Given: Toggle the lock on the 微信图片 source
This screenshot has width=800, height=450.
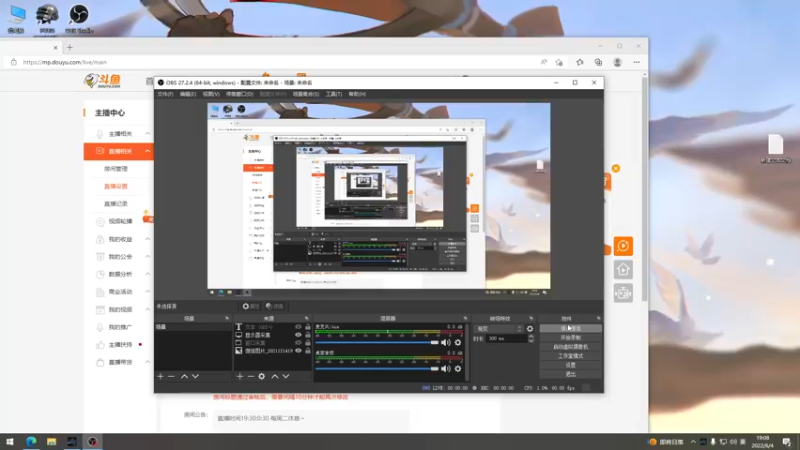Looking at the screenshot, I should click(x=308, y=351).
